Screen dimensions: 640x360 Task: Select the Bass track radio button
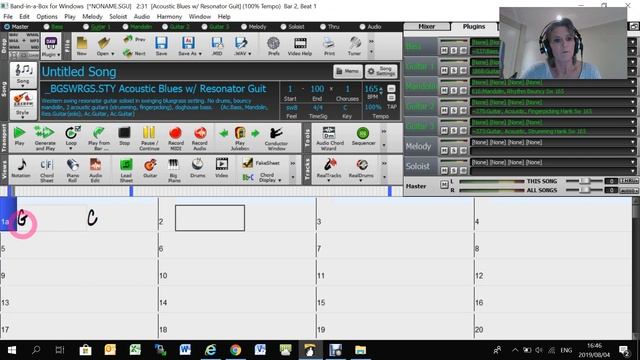[x=47, y=27]
